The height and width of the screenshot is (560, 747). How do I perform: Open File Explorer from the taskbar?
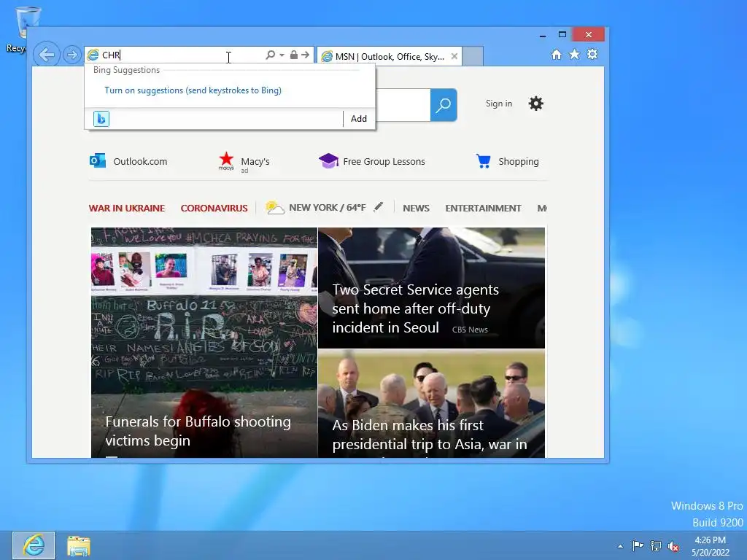(x=79, y=545)
